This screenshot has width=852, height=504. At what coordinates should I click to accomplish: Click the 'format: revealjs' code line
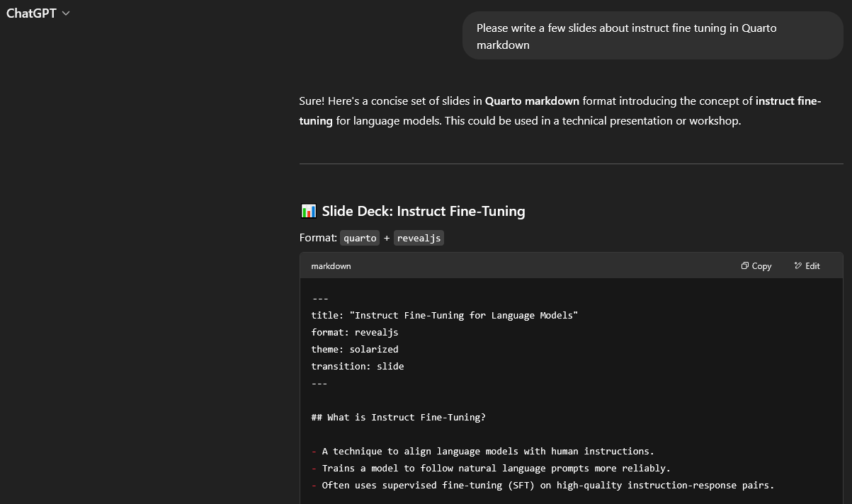click(x=354, y=332)
